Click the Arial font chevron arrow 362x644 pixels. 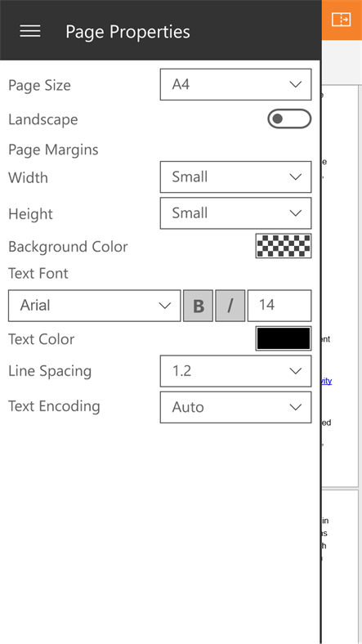point(164,306)
